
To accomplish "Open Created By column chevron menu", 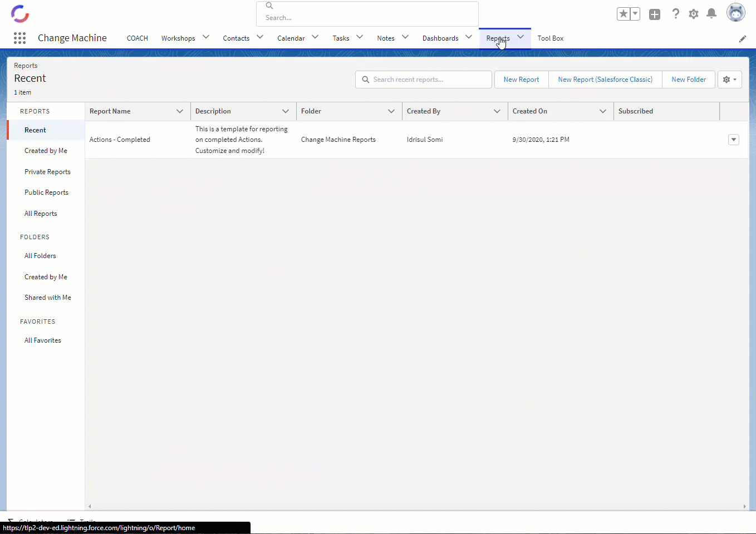I will (497, 111).
